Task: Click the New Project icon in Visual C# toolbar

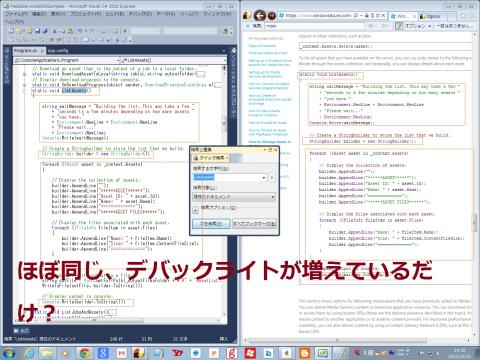Action: (x=11, y=31)
